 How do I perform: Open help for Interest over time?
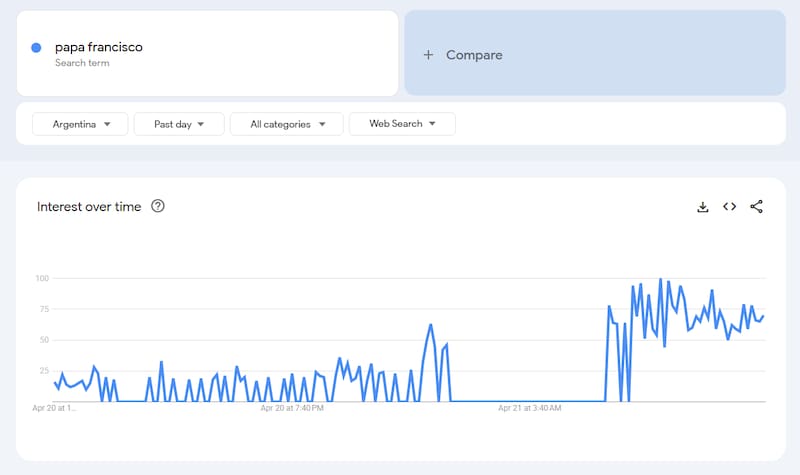pos(157,207)
